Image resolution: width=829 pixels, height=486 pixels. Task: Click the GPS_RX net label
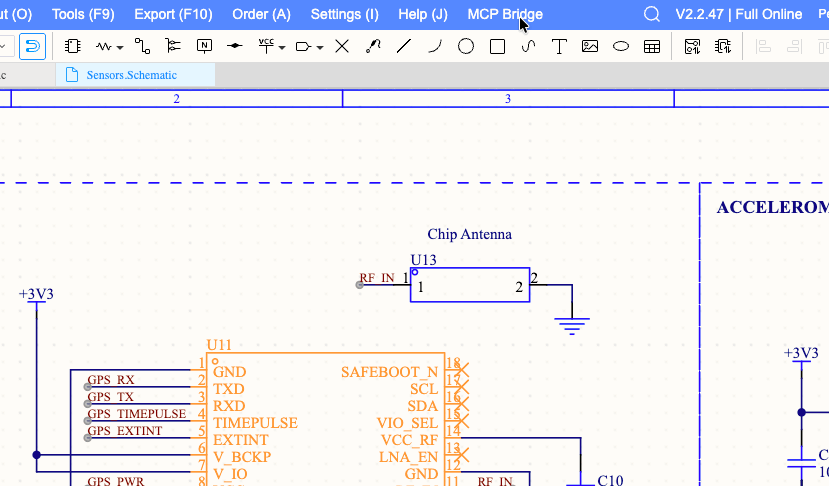[x=111, y=380]
